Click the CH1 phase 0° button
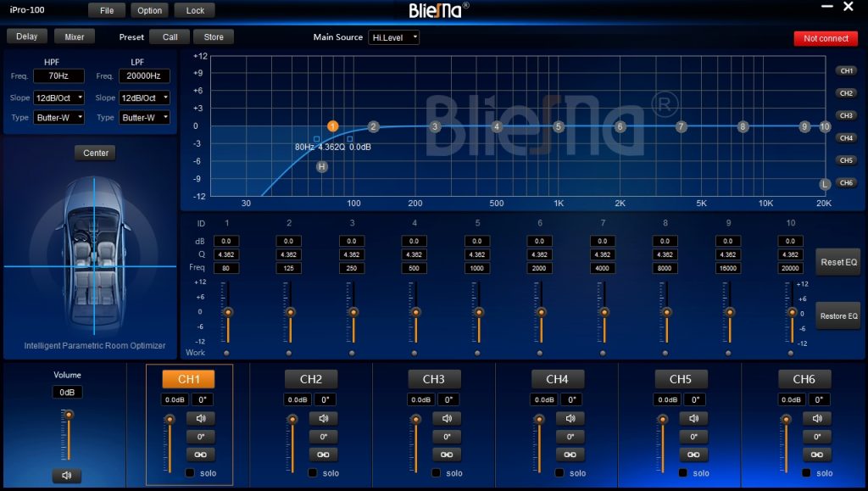Viewport: 868px width, 491px height. click(200, 437)
